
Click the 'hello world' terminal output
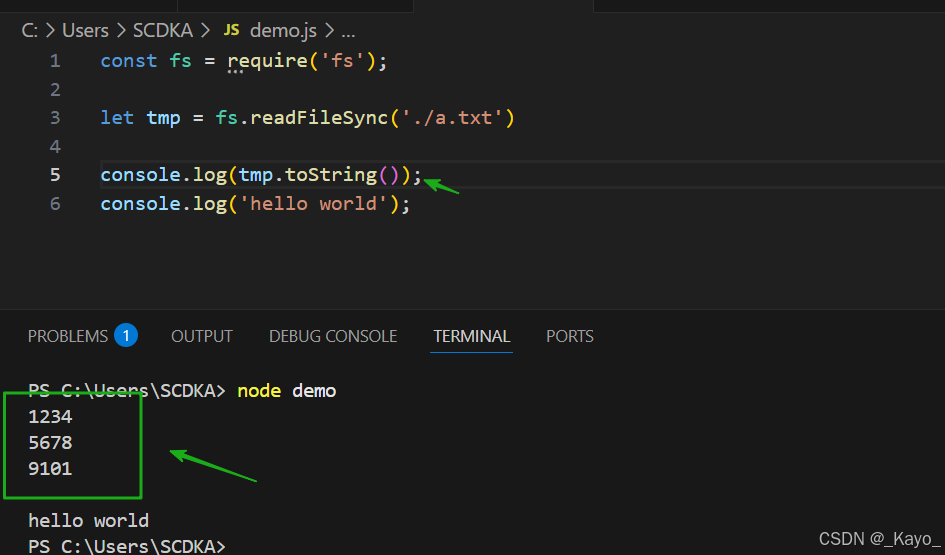(x=89, y=520)
